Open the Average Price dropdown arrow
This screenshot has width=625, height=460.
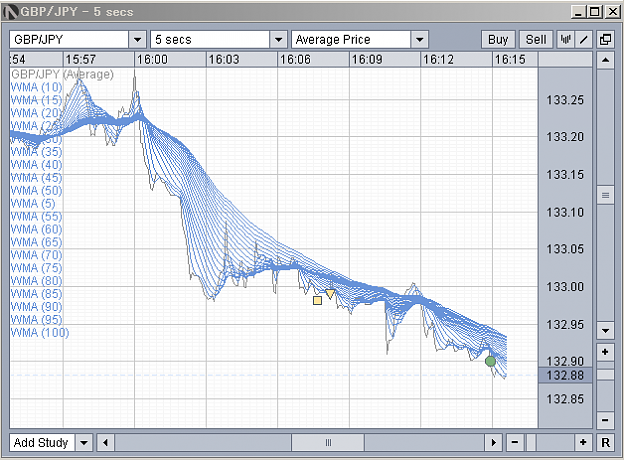coord(419,39)
